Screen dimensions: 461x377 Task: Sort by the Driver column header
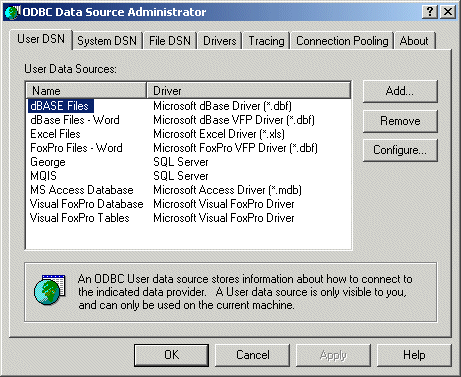pos(249,91)
